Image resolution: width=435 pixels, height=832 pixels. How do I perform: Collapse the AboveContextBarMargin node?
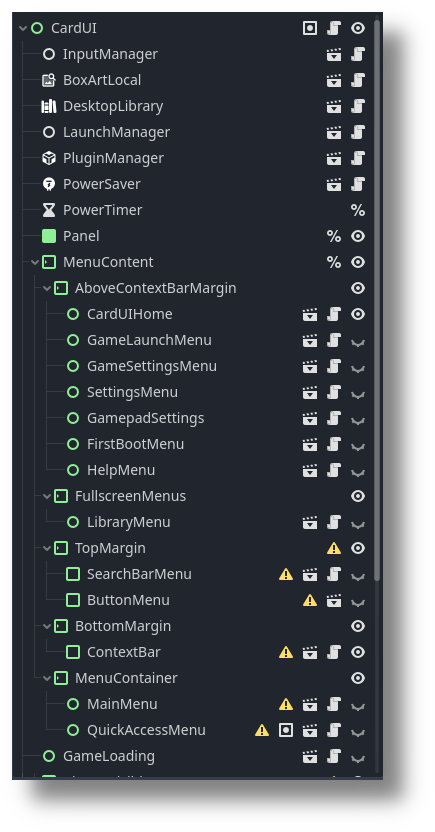[x=47, y=288]
